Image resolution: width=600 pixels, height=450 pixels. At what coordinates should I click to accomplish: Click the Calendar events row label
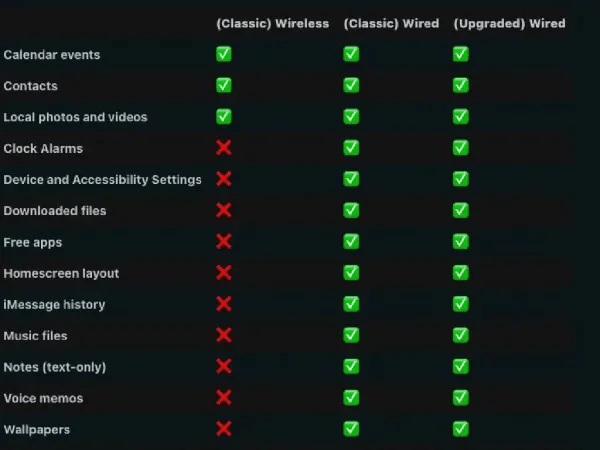[x=52, y=55]
